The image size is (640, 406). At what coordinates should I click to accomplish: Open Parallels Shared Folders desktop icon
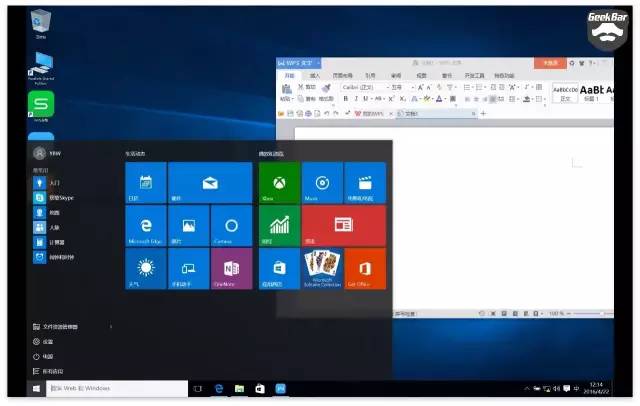coord(41,69)
